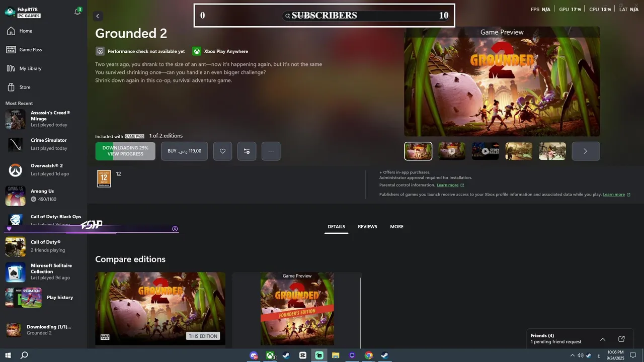
Task: Open File Explorer from the taskbar
Action: point(336,355)
